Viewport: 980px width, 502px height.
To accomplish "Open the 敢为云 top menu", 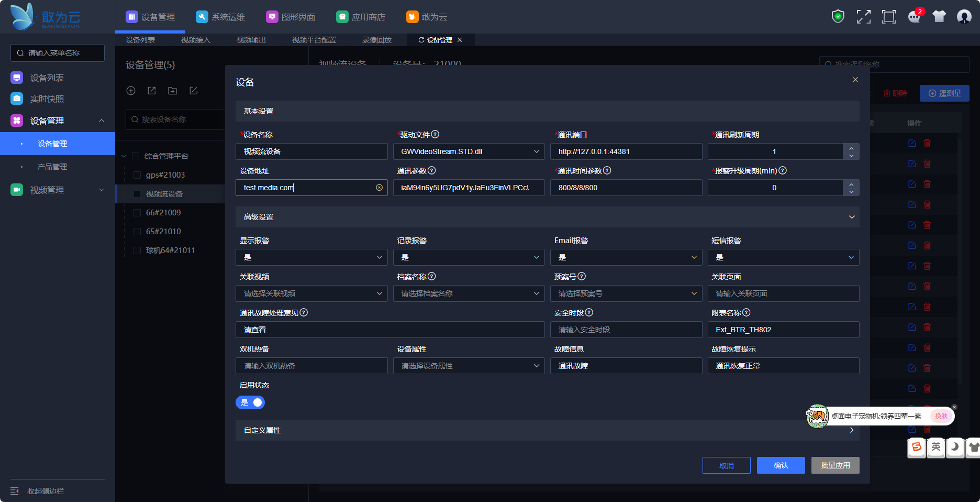I will tap(427, 17).
